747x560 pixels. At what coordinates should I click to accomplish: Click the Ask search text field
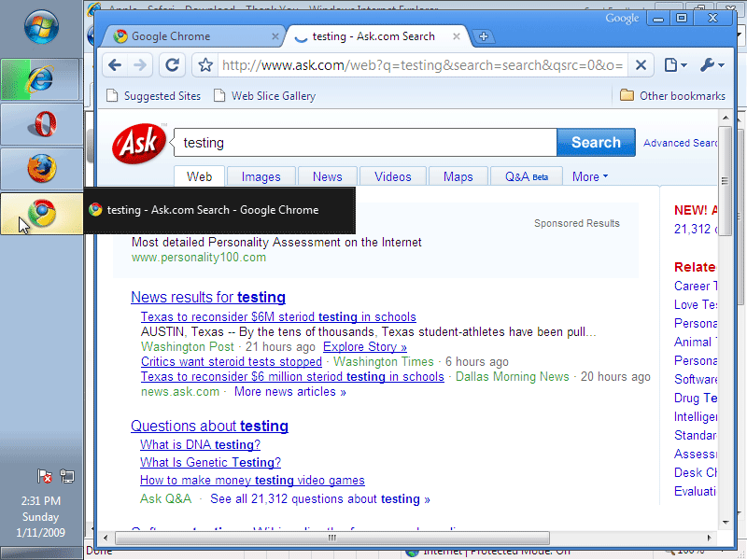[364, 143]
